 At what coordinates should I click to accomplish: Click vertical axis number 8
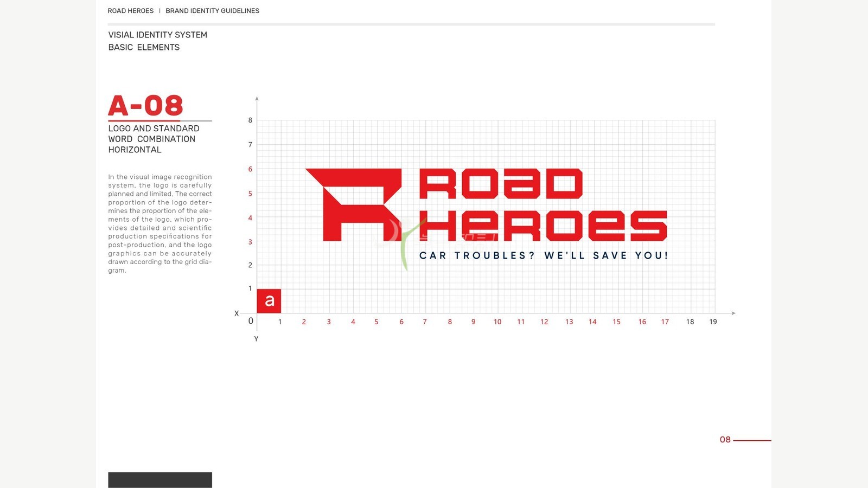click(250, 120)
